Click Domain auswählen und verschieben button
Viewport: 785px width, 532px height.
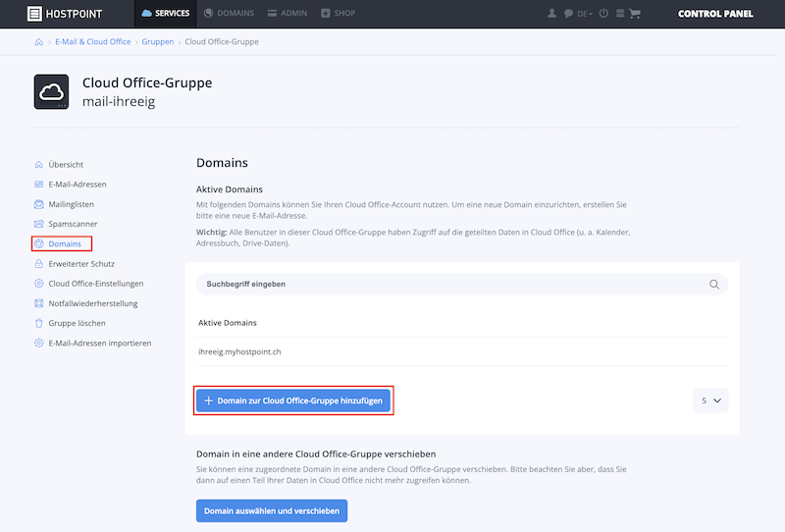point(272,511)
